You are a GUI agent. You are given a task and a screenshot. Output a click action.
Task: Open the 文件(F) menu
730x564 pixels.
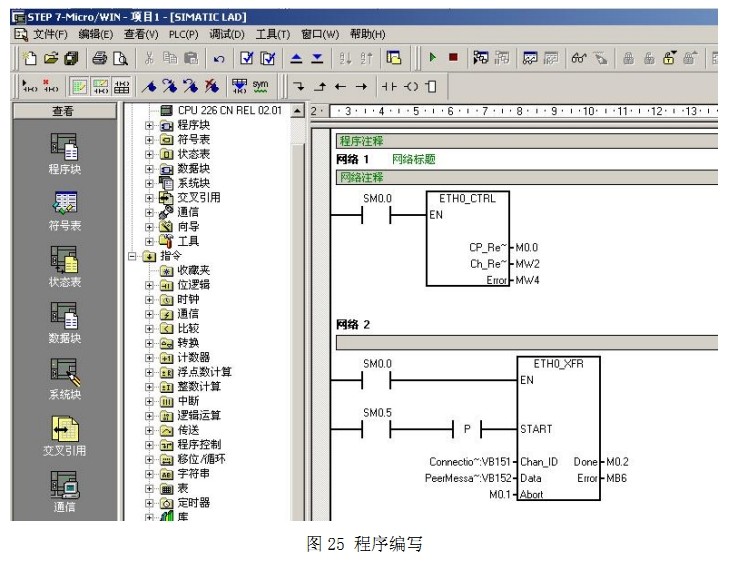click(50, 34)
